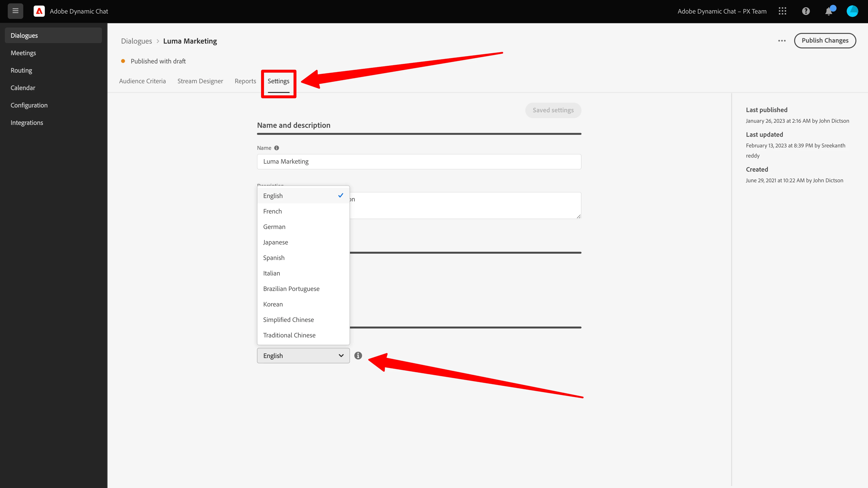Open the help question mark icon
Viewport: 868px width, 488px height.
806,11
